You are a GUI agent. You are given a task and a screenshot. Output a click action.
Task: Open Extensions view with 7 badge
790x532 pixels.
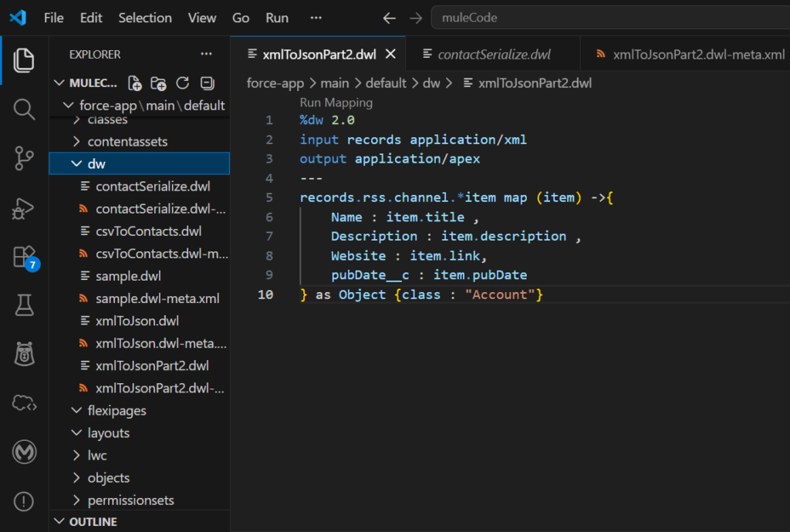tap(24, 258)
